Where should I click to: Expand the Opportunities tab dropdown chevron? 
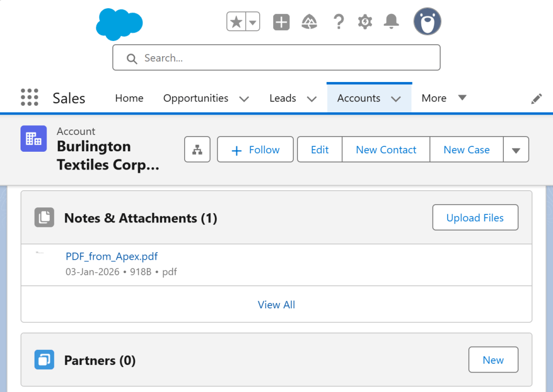click(x=244, y=99)
